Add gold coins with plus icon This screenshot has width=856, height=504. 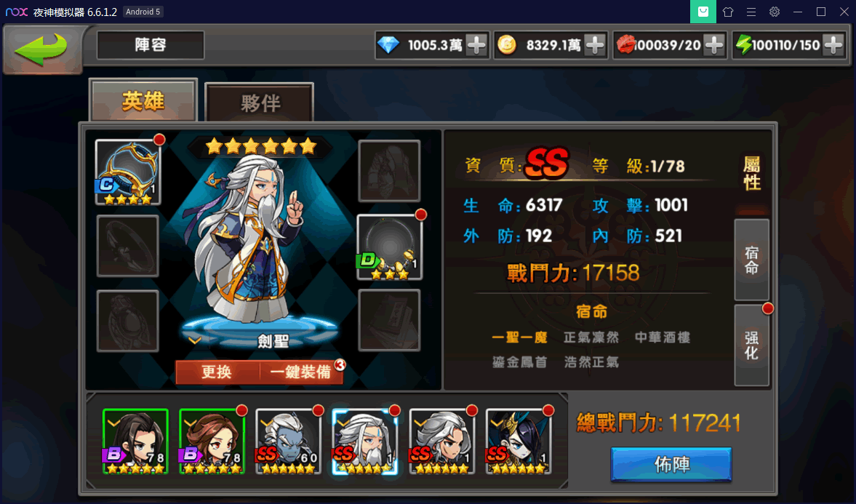coord(594,45)
